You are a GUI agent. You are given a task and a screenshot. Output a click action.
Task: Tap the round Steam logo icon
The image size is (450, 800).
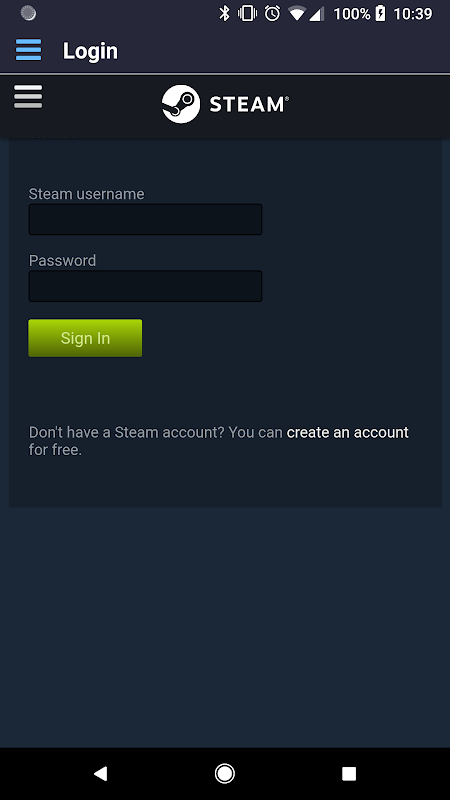(x=181, y=104)
